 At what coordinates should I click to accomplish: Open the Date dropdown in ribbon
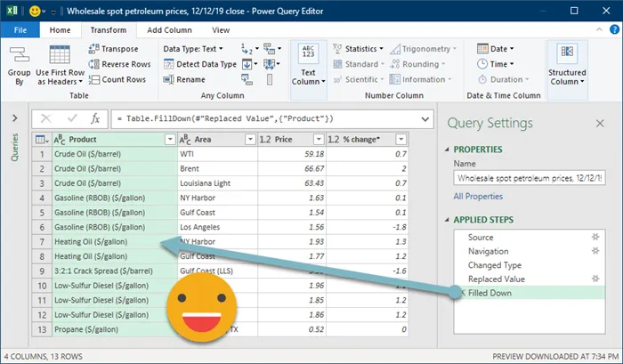point(497,49)
